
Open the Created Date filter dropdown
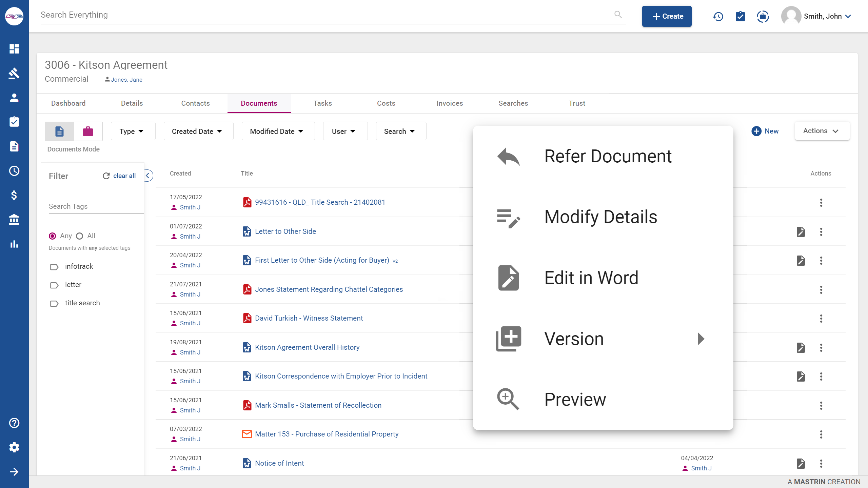pyautogui.click(x=197, y=131)
